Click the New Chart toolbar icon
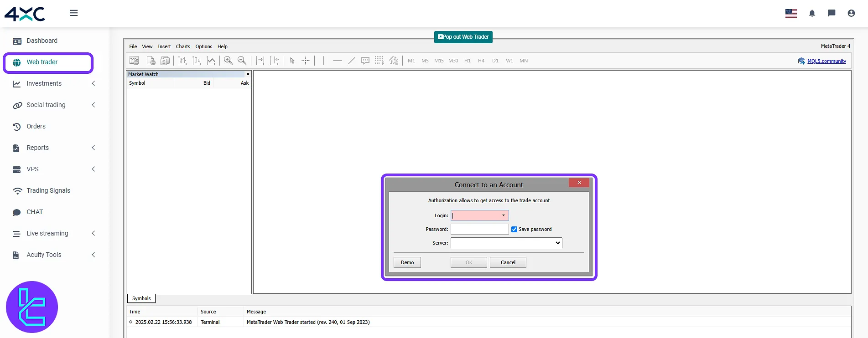868x338 pixels. pos(134,61)
